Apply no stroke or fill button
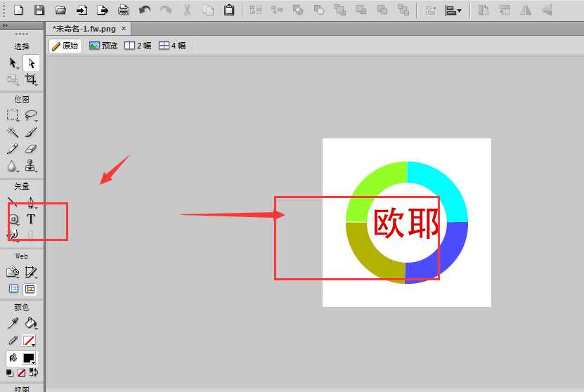584x392 pixels. tap(22, 372)
